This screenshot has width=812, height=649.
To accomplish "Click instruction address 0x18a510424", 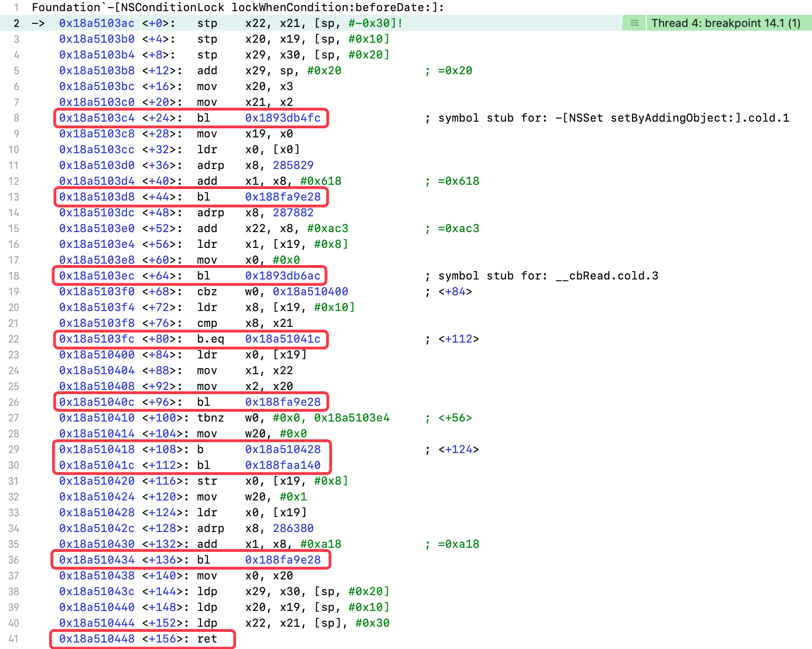I will pos(97,497).
